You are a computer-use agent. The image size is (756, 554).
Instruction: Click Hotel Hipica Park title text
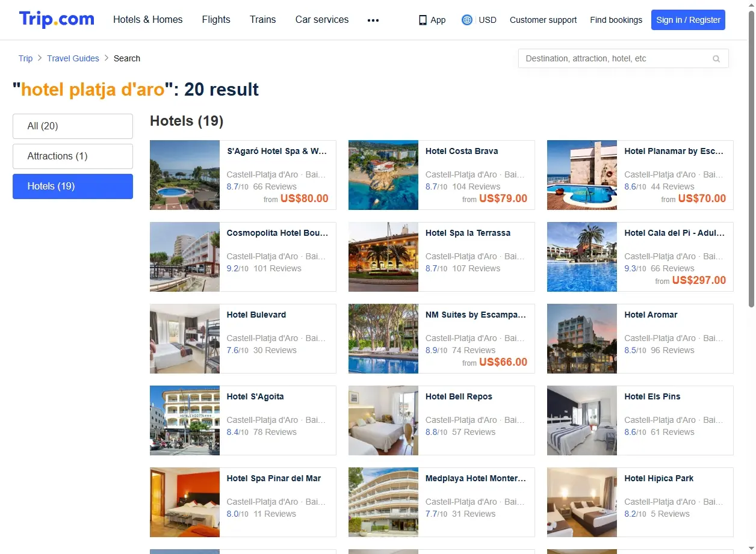click(x=659, y=478)
